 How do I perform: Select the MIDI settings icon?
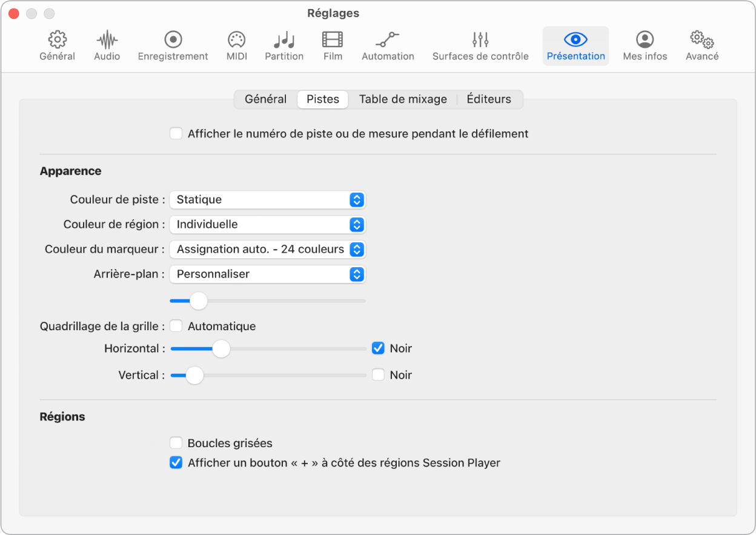pyautogui.click(x=236, y=46)
